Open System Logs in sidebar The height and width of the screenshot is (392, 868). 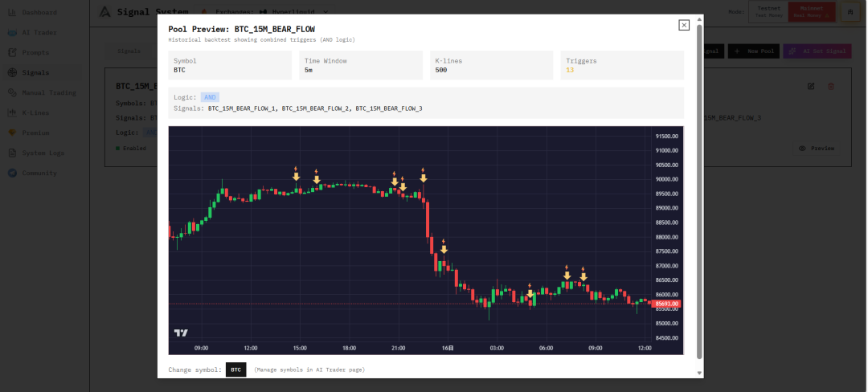coord(43,153)
